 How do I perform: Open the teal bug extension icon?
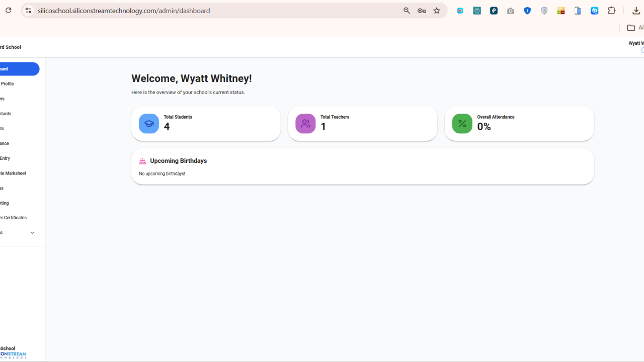point(477,11)
